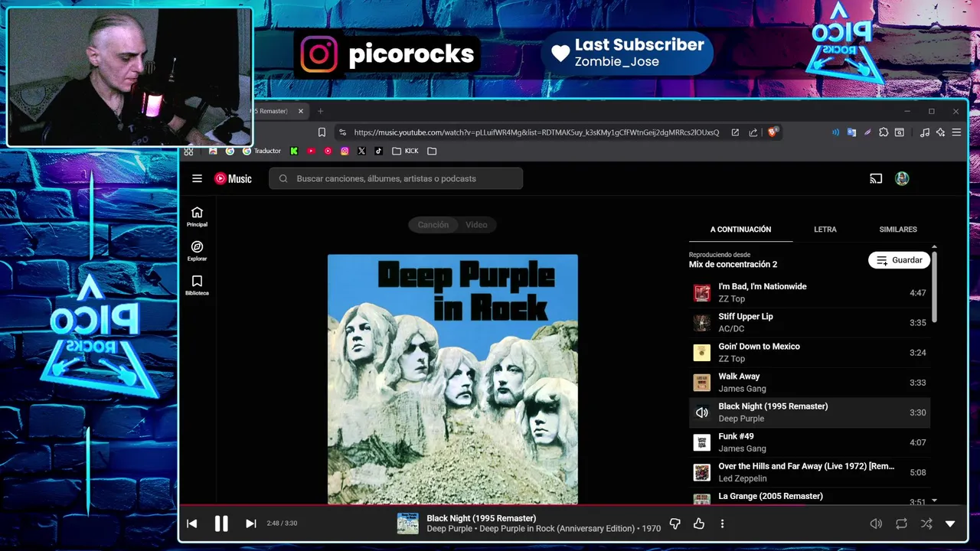Image resolution: width=980 pixels, height=551 pixels.
Task: Play Goin' Down to Mexico from queue
Action: pos(810,352)
